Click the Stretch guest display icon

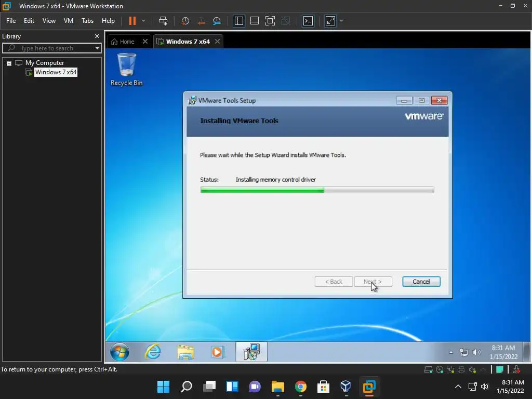330,21
